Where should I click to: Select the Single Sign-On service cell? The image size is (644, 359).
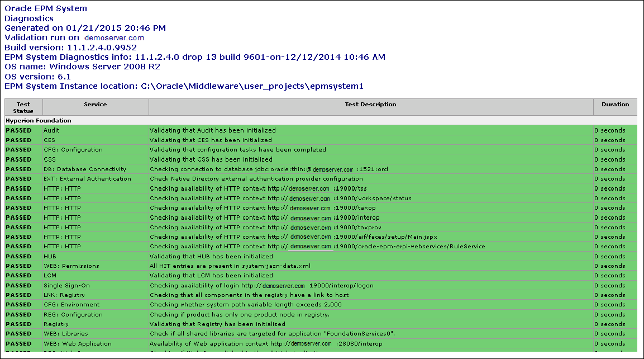pyautogui.click(x=96, y=285)
